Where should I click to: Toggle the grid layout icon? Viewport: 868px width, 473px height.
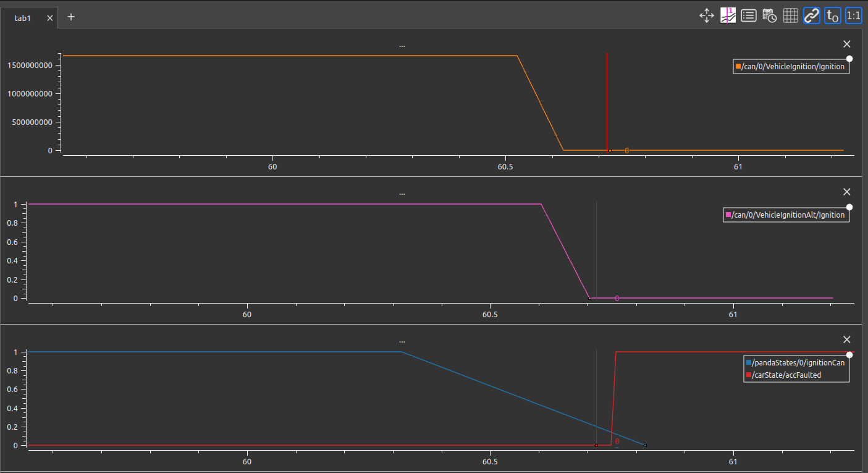pos(790,15)
